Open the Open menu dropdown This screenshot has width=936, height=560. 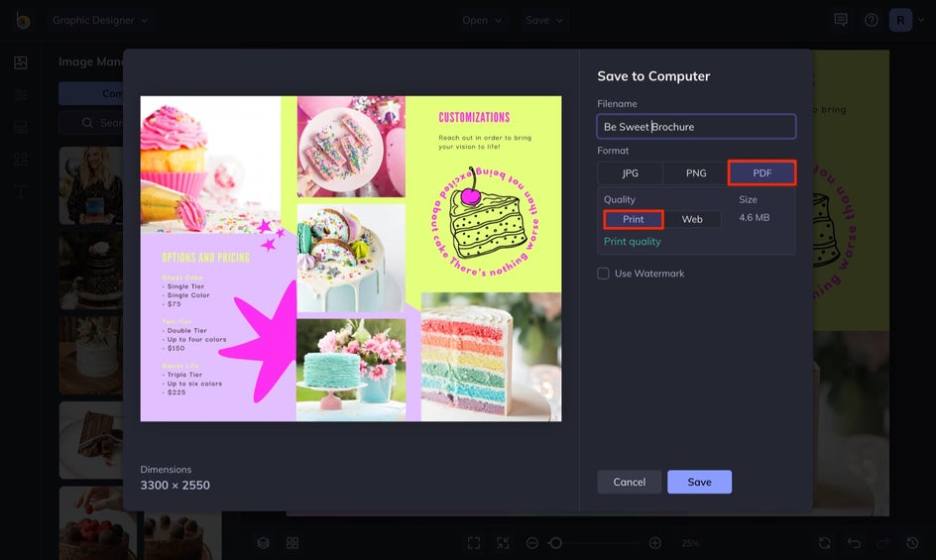point(482,20)
